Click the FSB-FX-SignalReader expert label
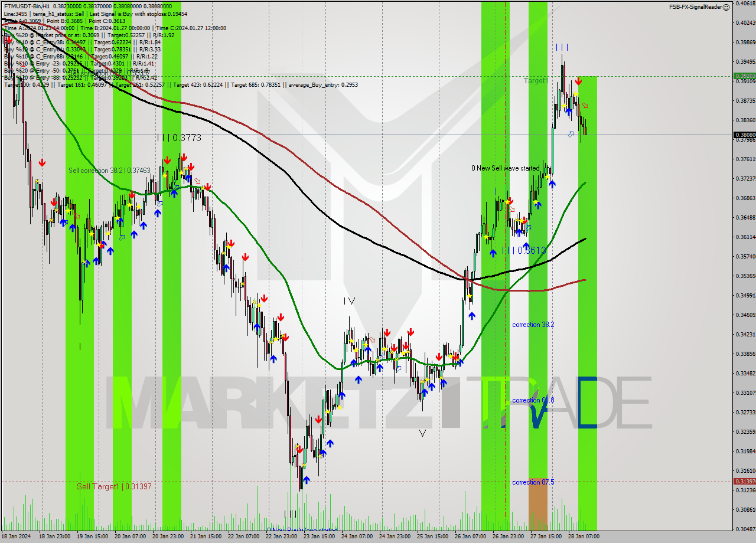The image size is (756, 543). [x=695, y=6]
